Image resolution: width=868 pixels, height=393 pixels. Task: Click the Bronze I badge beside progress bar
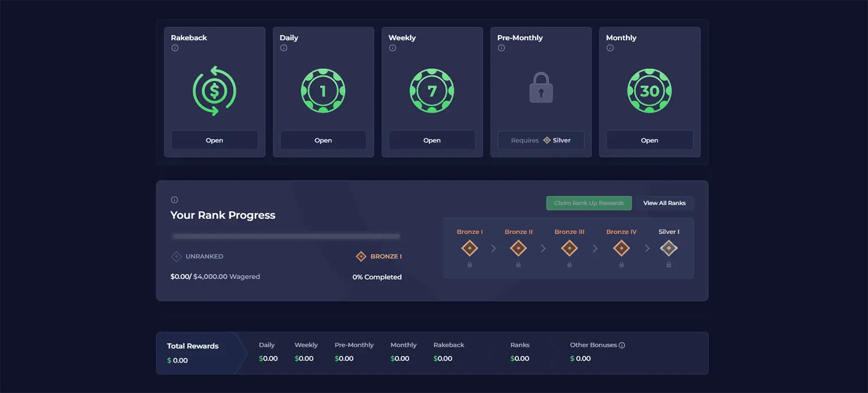361,256
